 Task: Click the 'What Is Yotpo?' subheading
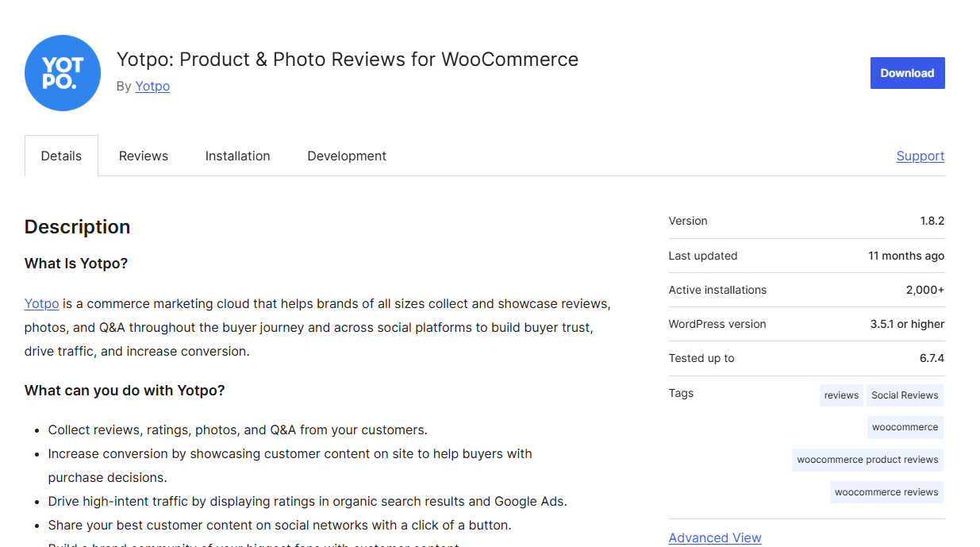click(x=76, y=264)
